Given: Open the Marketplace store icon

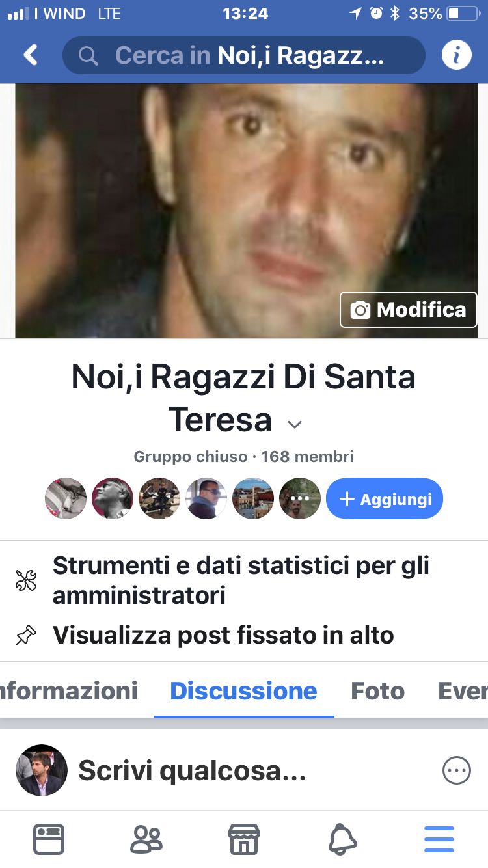Looking at the screenshot, I should click(244, 839).
